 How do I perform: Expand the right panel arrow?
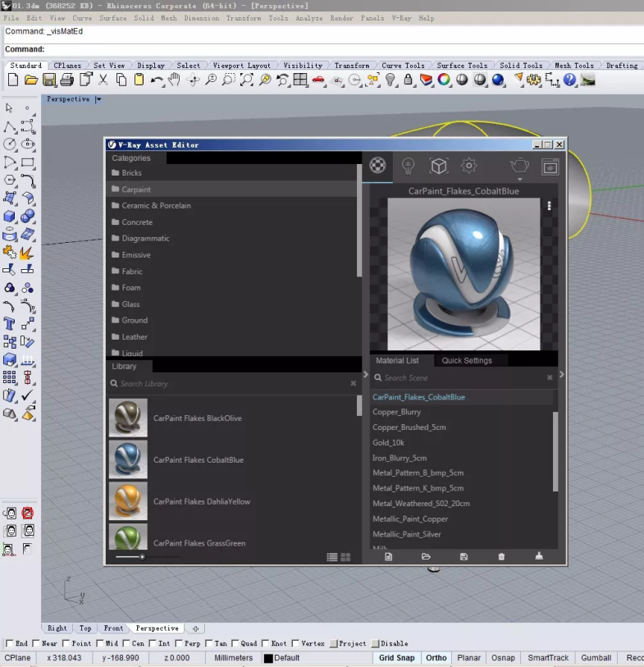coord(561,374)
